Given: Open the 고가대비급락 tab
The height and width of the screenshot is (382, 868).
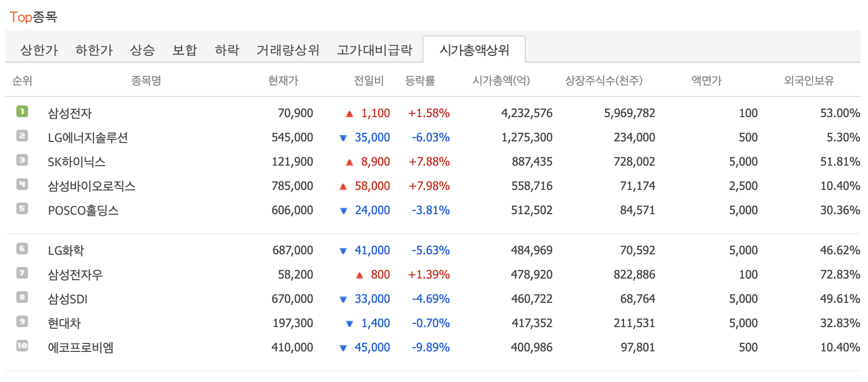Looking at the screenshot, I should coord(374,50).
